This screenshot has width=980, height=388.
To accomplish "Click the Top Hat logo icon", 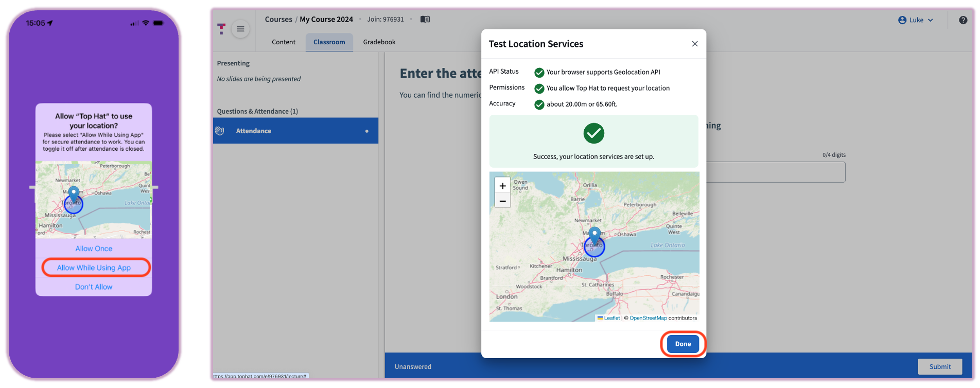I will (221, 29).
